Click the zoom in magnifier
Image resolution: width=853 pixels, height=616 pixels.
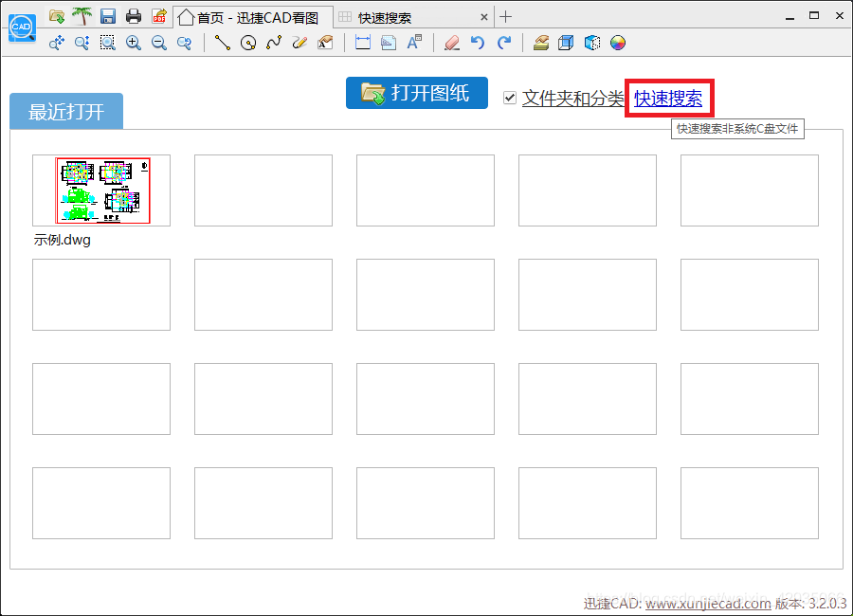point(134,43)
